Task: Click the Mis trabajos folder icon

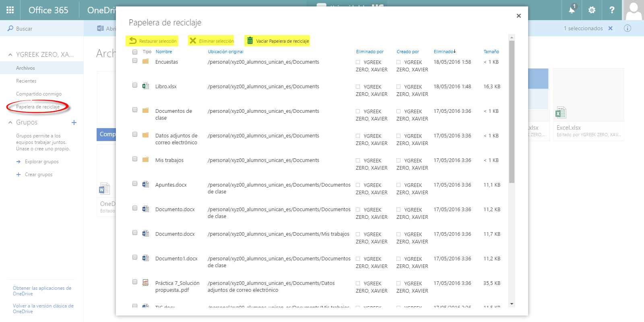Action: pyautogui.click(x=146, y=160)
